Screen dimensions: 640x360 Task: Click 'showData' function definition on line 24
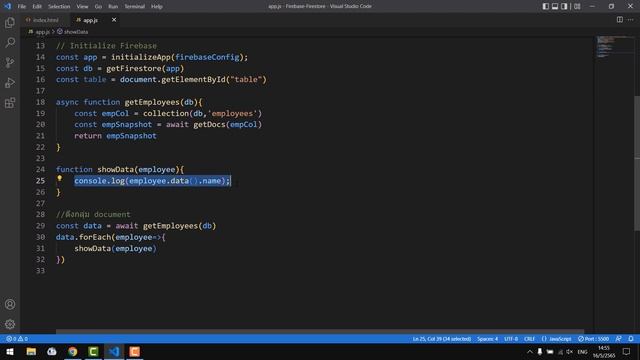coord(115,169)
